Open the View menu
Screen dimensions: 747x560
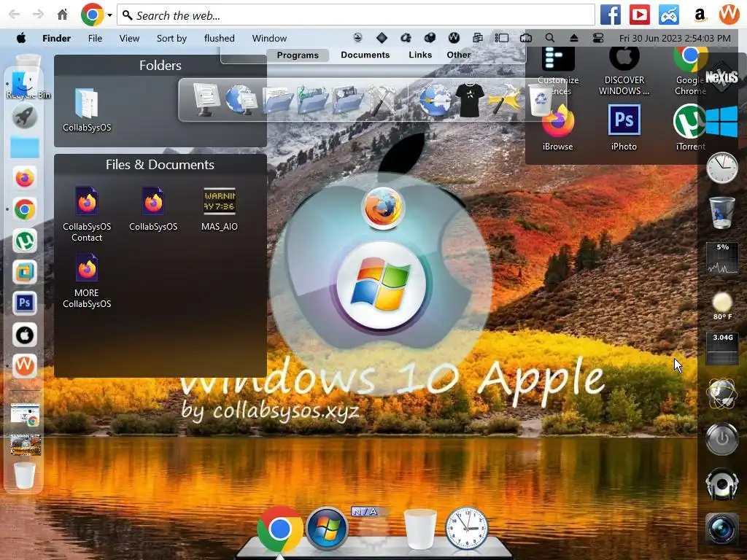(x=129, y=38)
